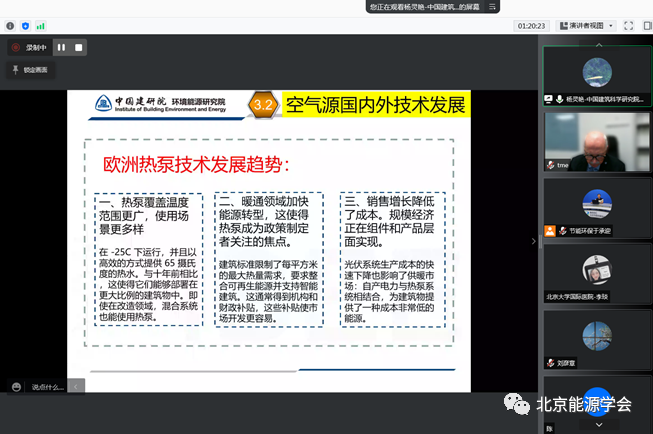Click the orange user badge icon on 节能环保 tile
The width and height of the screenshot is (653, 434).
(550, 231)
